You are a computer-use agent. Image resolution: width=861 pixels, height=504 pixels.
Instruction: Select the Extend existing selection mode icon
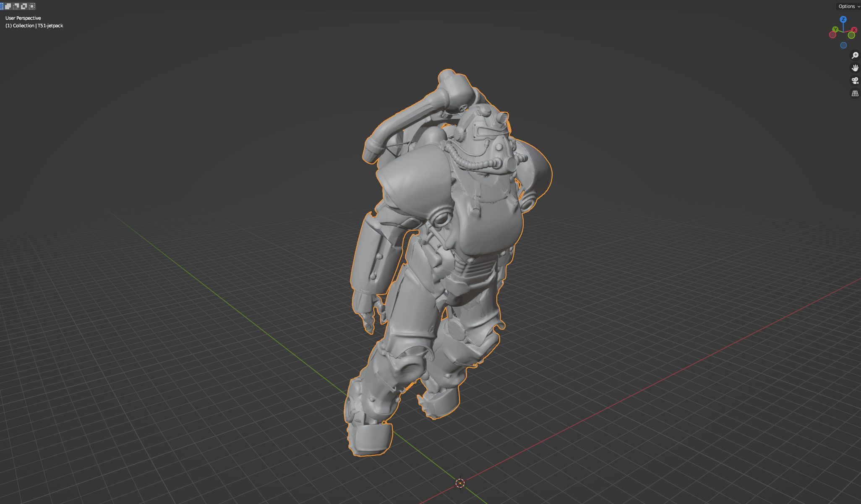click(8, 6)
